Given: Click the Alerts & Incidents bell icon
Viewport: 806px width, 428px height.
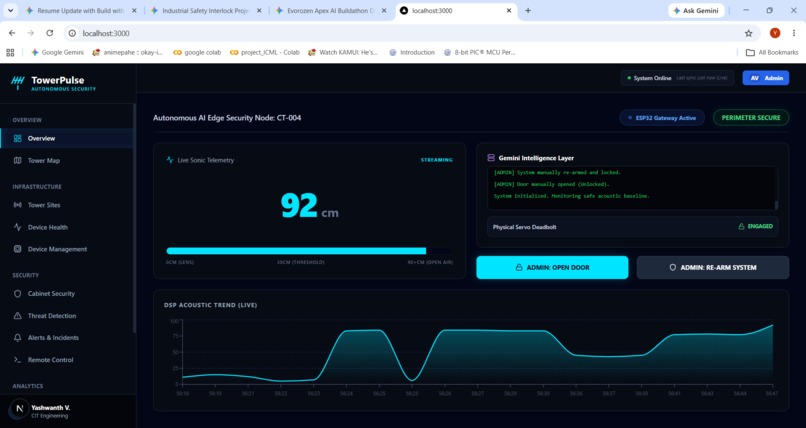Looking at the screenshot, I should click(x=17, y=338).
